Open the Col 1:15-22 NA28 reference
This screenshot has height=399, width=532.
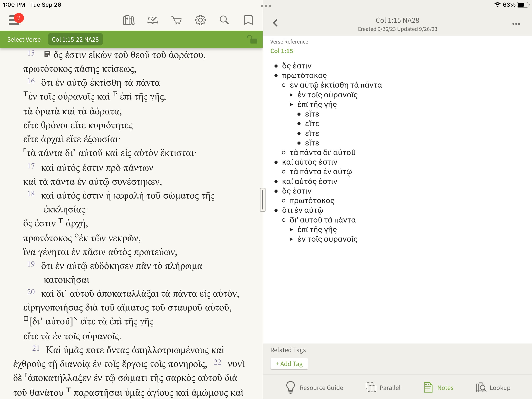click(75, 39)
